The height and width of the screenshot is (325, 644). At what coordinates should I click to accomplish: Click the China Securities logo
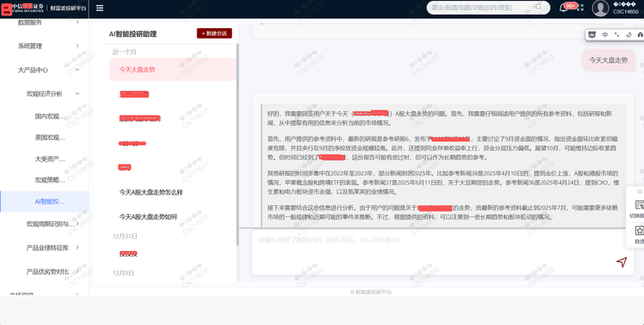23,8
